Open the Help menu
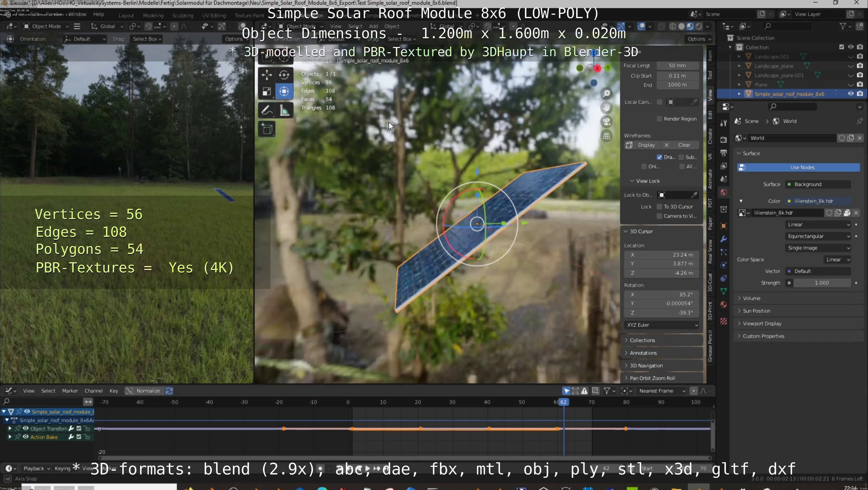This screenshot has width=868, height=490. [x=98, y=14]
